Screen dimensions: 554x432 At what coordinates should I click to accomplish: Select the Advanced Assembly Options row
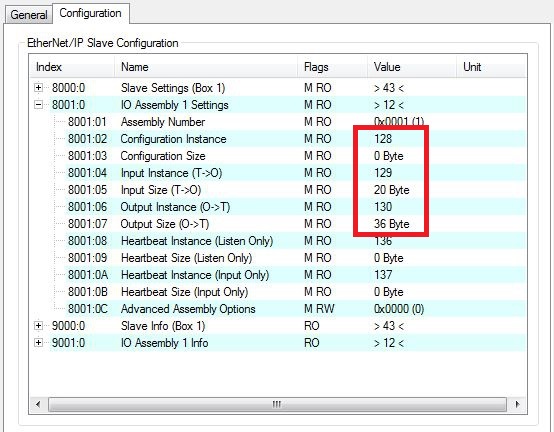278,309
